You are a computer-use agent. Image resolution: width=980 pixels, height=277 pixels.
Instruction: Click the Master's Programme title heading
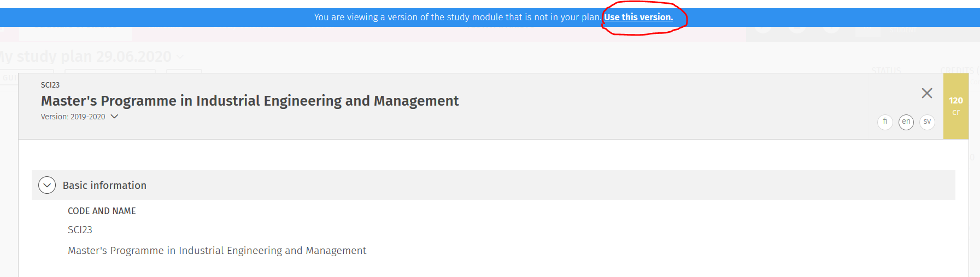(x=250, y=101)
